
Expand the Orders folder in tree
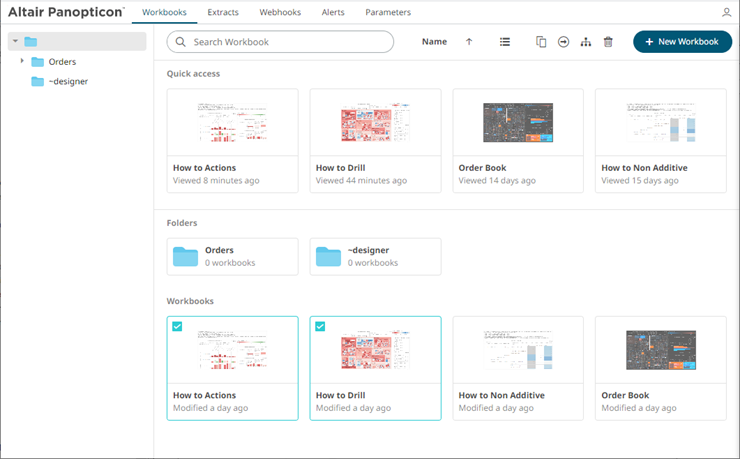pyautogui.click(x=23, y=62)
